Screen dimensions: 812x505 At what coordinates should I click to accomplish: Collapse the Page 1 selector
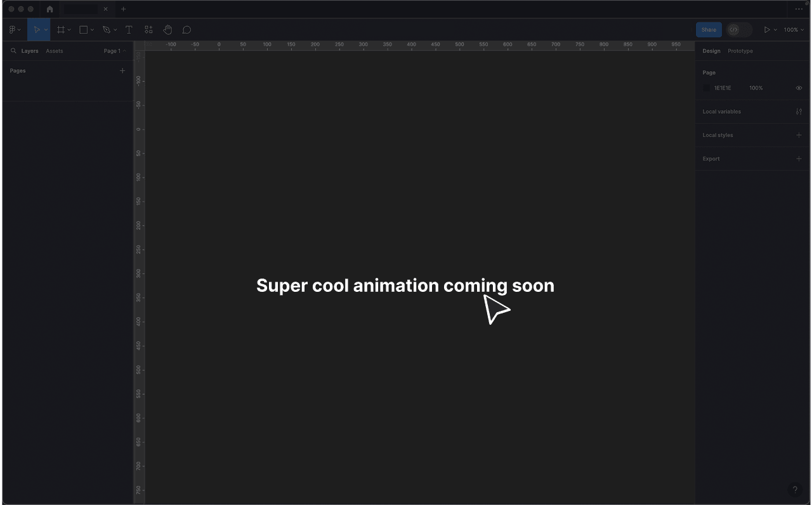124,51
